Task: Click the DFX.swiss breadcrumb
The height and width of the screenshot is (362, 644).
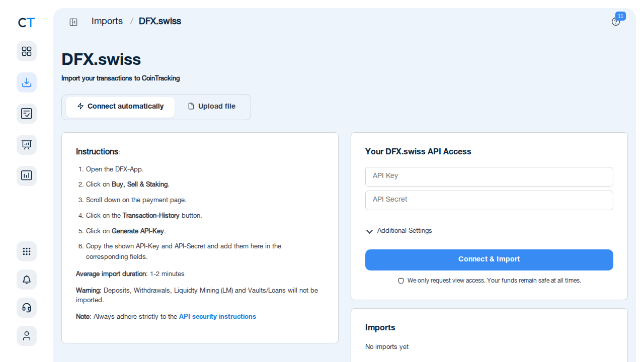Action: click(160, 21)
